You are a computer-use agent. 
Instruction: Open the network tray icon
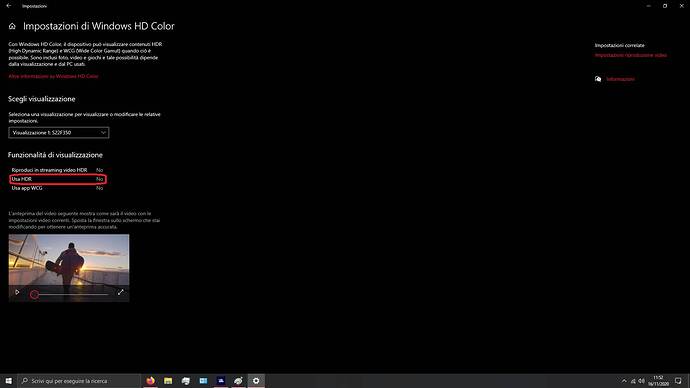pyautogui.click(x=633, y=381)
